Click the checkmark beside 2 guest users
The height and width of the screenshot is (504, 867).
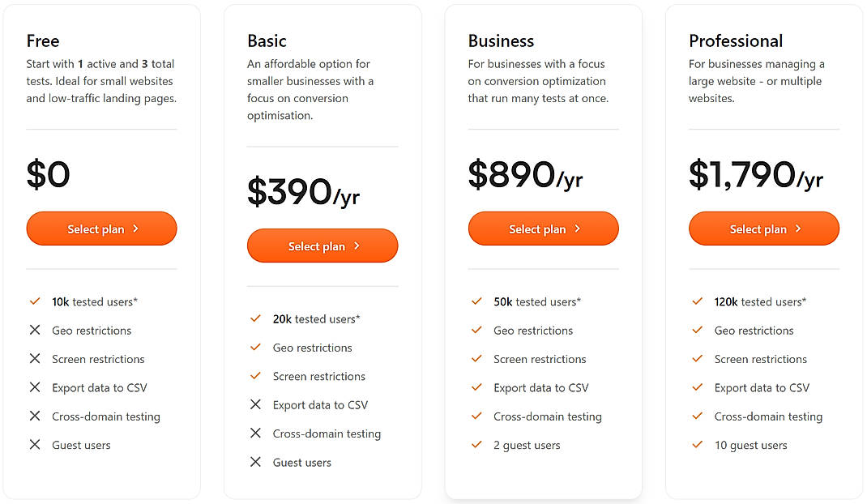pos(476,445)
